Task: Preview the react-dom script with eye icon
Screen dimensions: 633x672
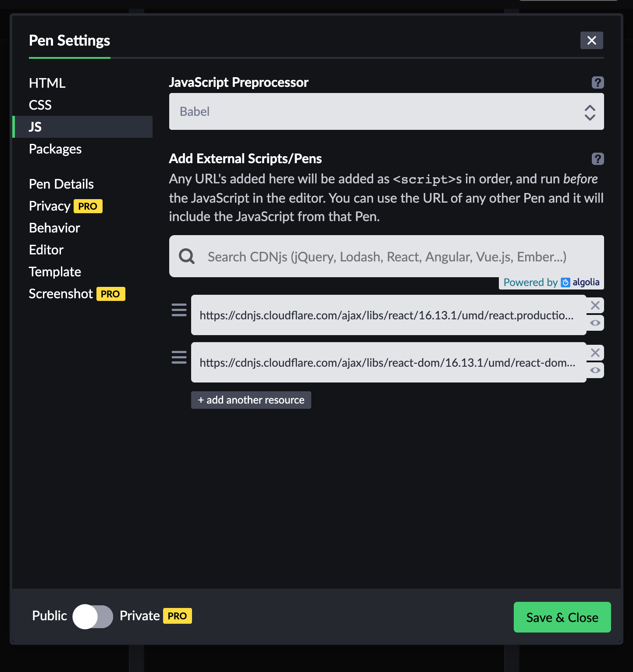Action: [x=595, y=370]
